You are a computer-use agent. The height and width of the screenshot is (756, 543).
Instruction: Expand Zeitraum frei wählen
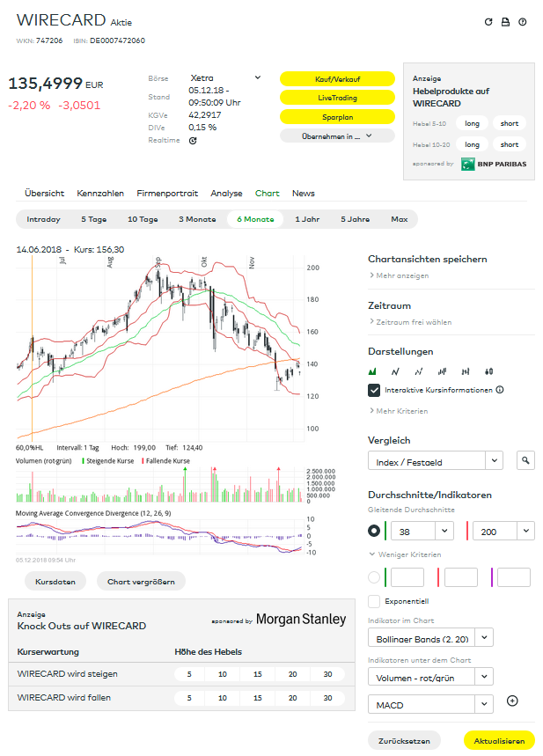pyautogui.click(x=410, y=321)
